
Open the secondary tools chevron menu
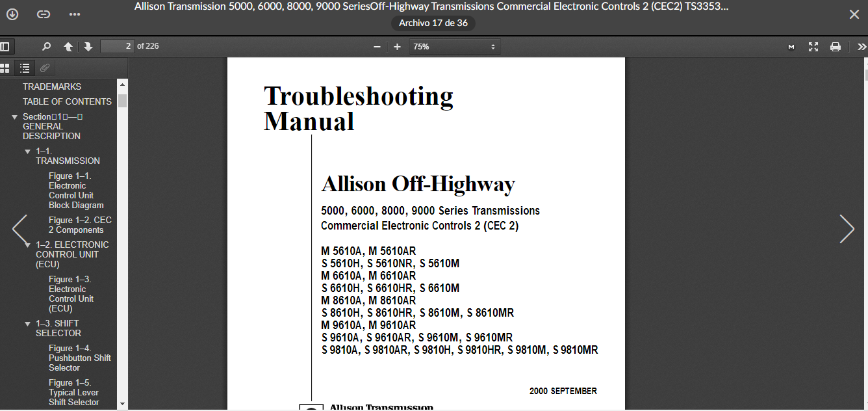coord(862,47)
